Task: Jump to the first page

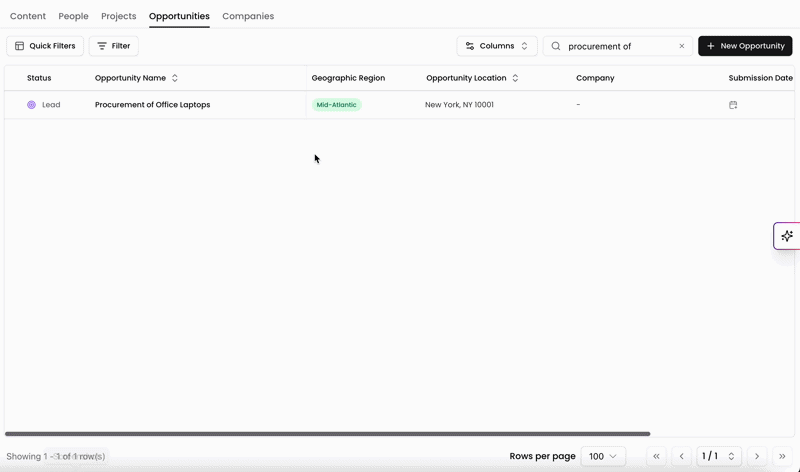Action: coord(656,456)
